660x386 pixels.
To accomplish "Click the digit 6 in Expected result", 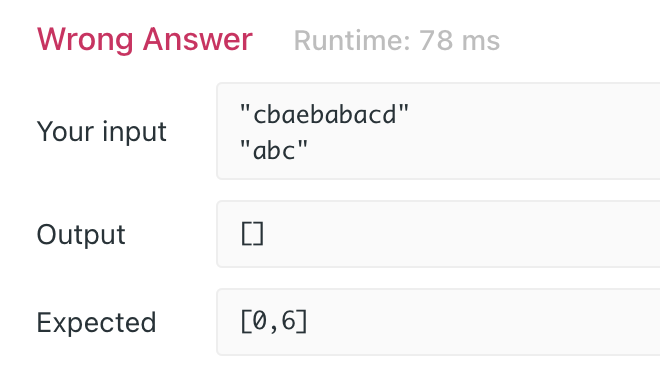I will point(289,321).
